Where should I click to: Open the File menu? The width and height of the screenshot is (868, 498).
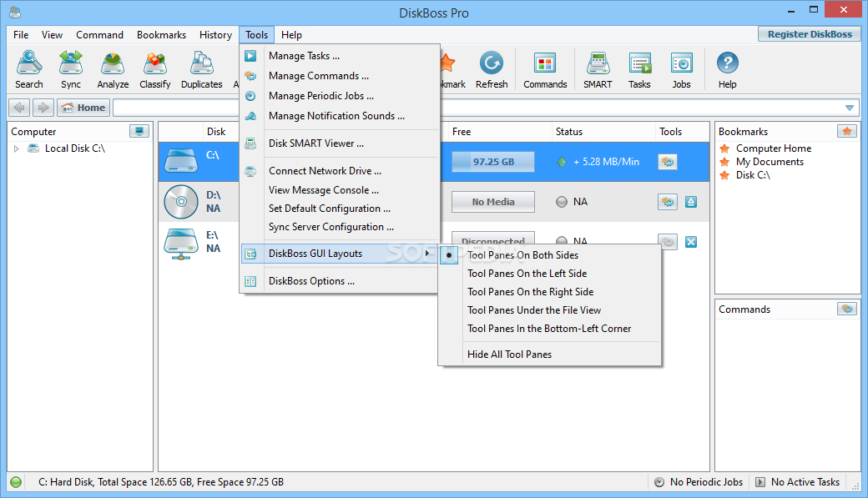click(21, 35)
